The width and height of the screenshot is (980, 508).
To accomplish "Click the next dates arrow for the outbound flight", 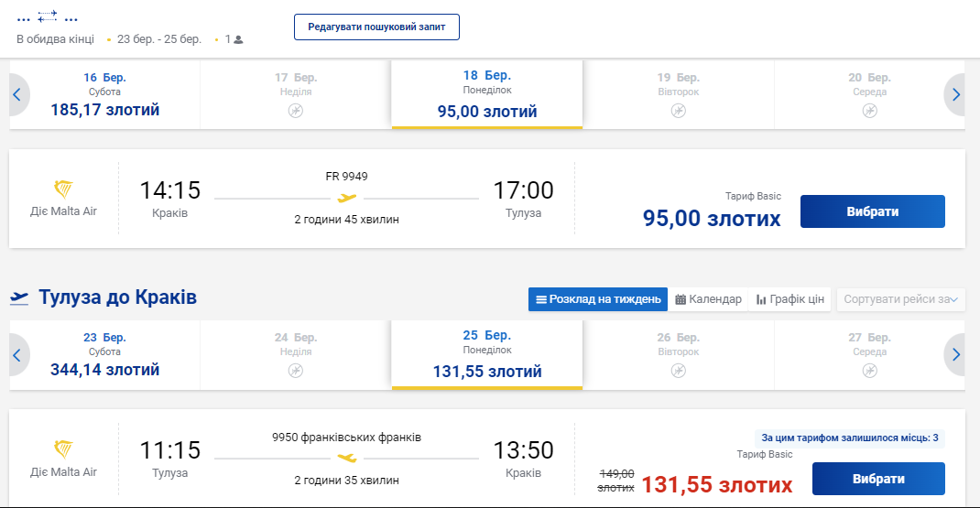I will (956, 94).
